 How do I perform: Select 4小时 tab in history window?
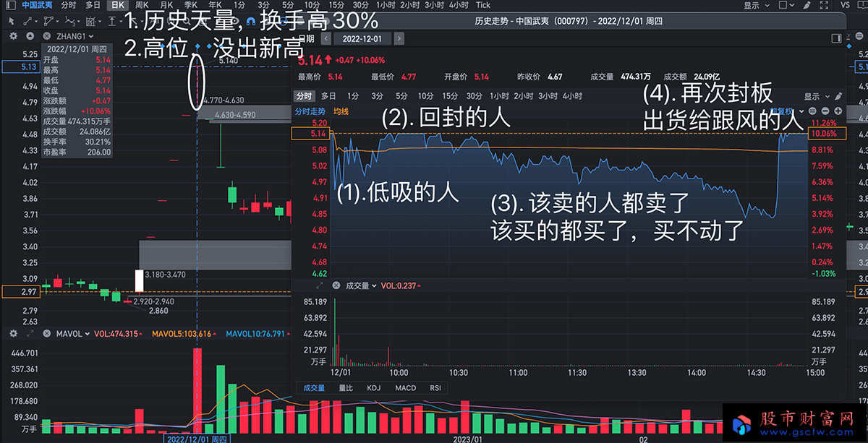click(x=572, y=96)
